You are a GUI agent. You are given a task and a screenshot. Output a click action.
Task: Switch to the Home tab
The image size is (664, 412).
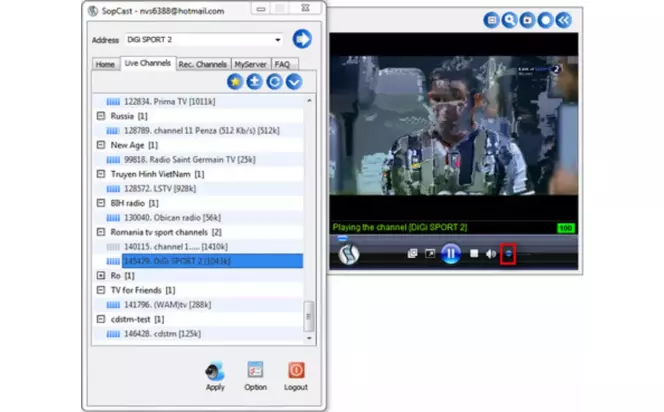(x=105, y=64)
